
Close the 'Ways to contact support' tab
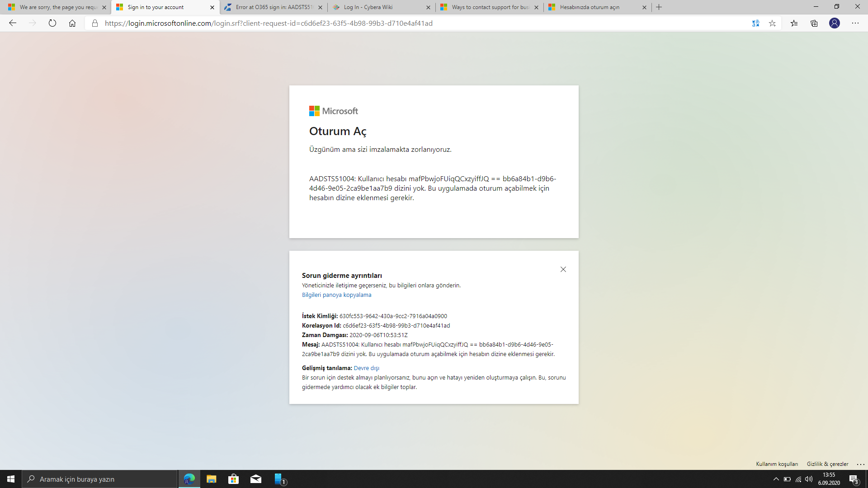(x=537, y=7)
